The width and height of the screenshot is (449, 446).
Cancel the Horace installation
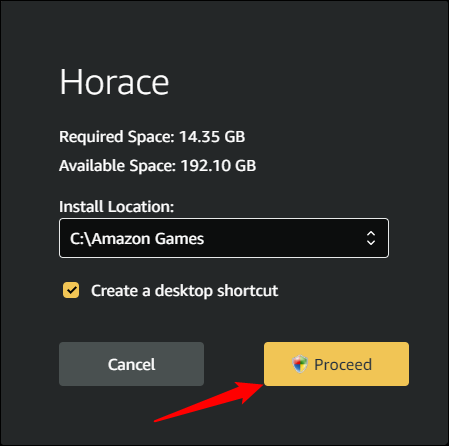pyautogui.click(x=131, y=364)
